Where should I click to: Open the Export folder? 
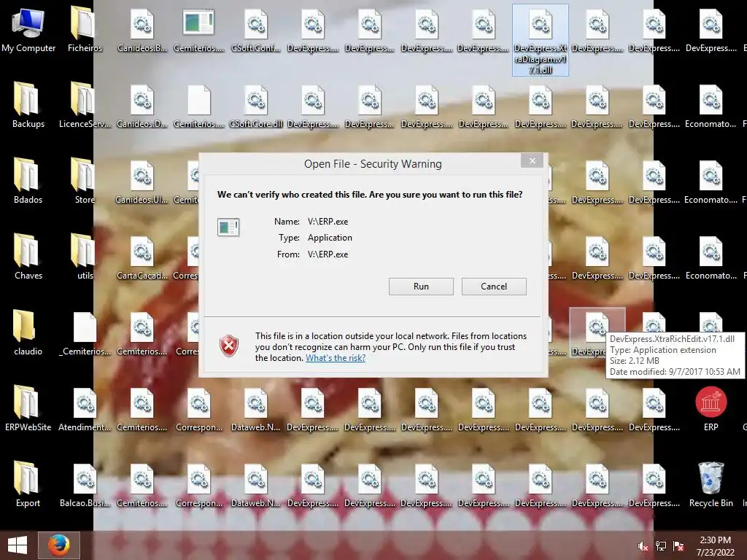[28, 484]
